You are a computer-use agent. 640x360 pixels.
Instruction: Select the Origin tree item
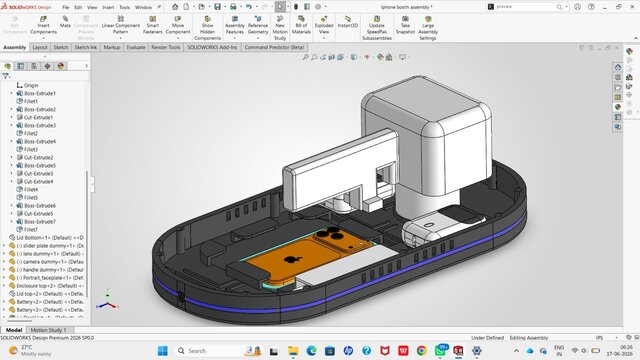[x=27, y=85]
